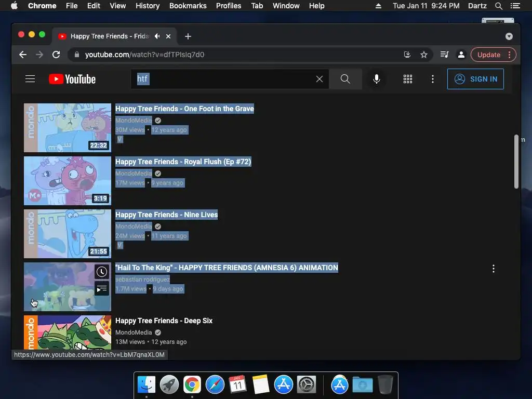The image size is (532, 399).
Task: Close the Happy Tree Friends tab
Action: [168, 36]
